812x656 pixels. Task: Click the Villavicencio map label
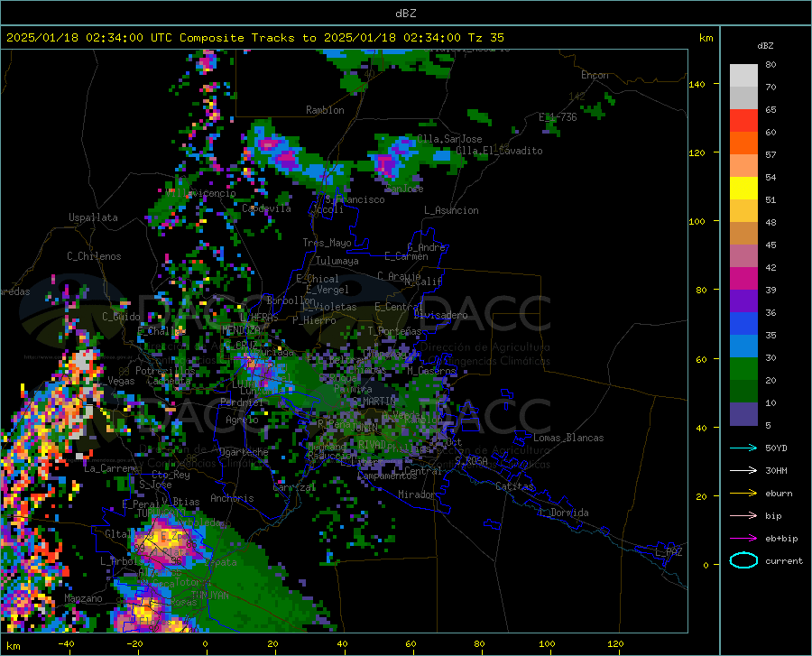pos(201,193)
